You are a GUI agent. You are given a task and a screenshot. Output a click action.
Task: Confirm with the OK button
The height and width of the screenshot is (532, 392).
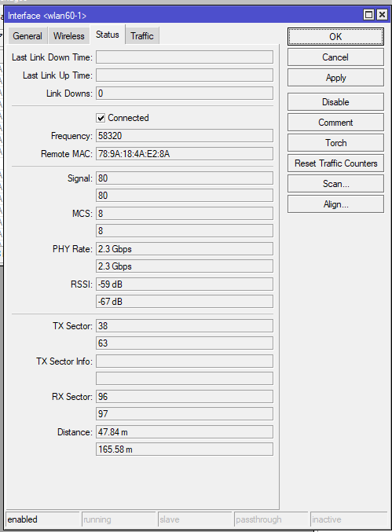[335, 37]
